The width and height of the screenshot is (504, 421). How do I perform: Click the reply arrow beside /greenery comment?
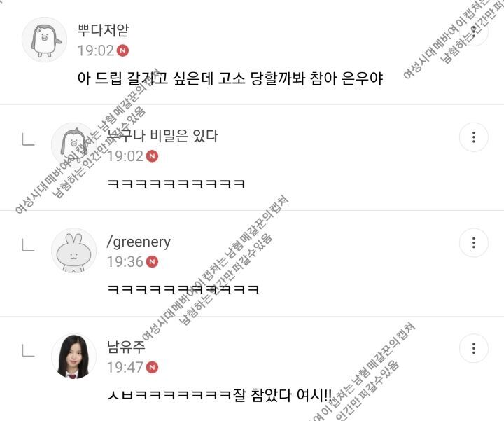28,245
